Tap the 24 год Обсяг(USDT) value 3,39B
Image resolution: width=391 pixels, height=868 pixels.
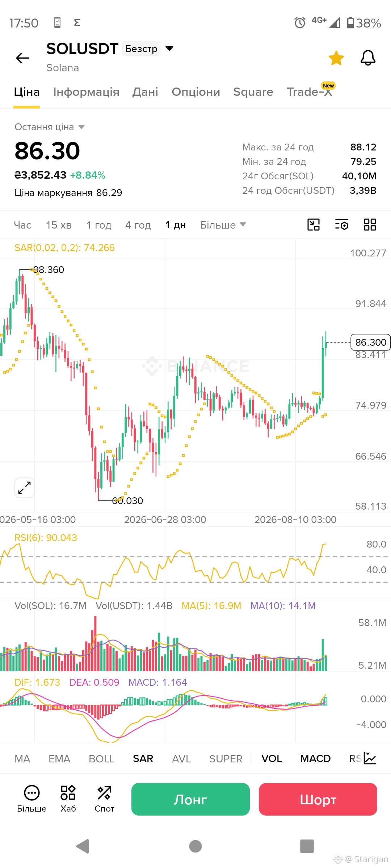[363, 191]
